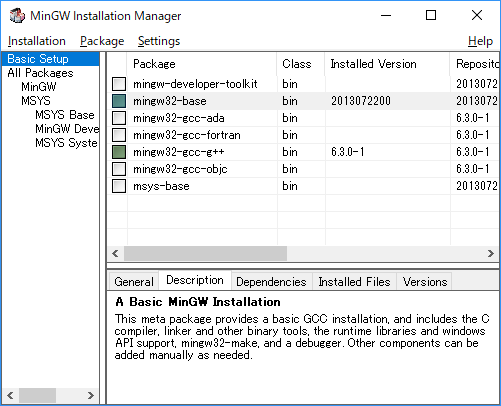501x406 pixels.
Task: Click the tree panel right scroll arrow
Action: pos(91,396)
